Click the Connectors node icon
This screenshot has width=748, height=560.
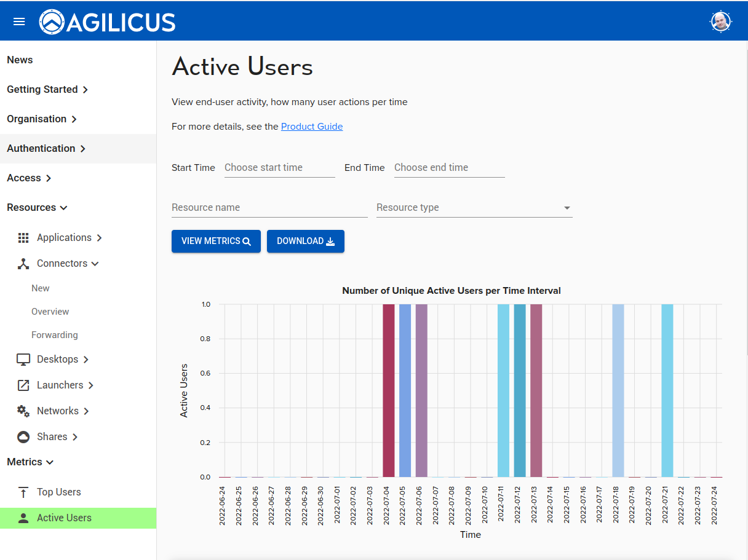click(x=23, y=264)
